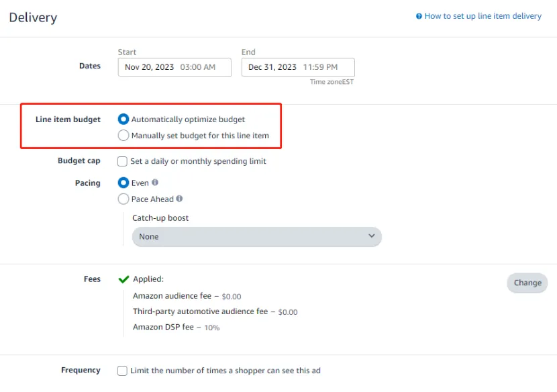
Task: Click the Delivery heading
Action: (33, 17)
